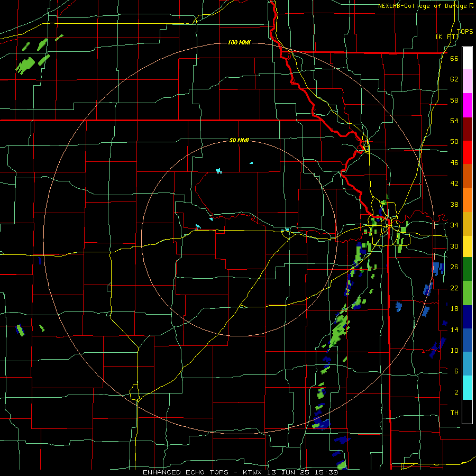Click the light pink legend swatch
This screenshot has width=476, height=476.
[x=467, y=81]
